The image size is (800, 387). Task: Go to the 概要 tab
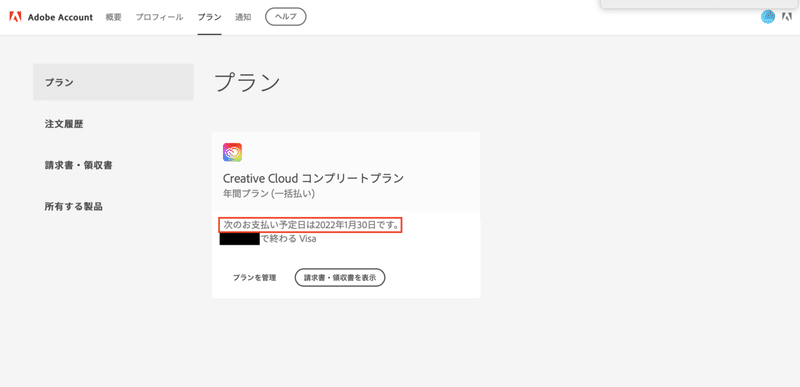tap(113, 17)
